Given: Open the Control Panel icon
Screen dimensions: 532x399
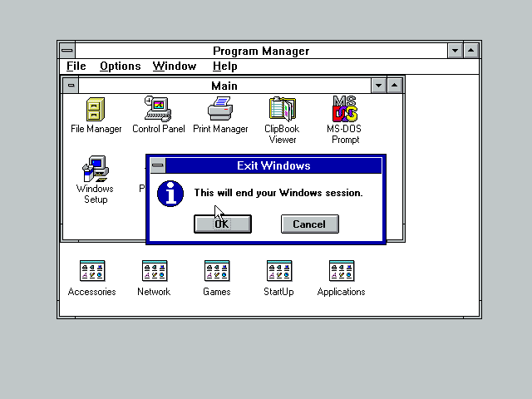Looking at the screenshot, I should 158,109.
